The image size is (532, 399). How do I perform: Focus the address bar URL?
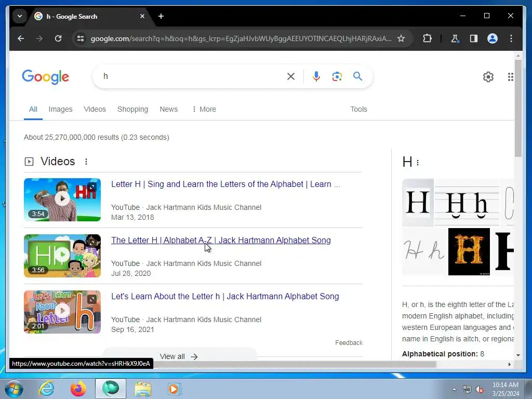coord(241,38)
